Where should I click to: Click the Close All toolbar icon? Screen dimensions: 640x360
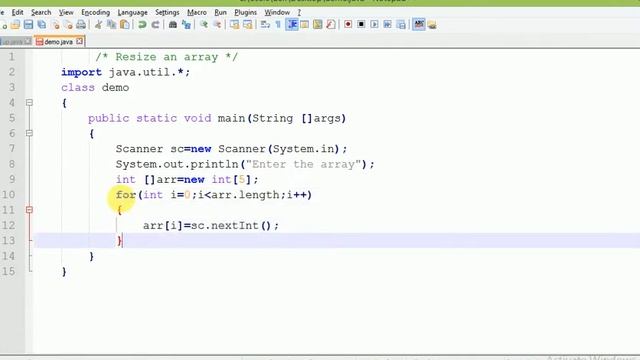click(68, 24)
